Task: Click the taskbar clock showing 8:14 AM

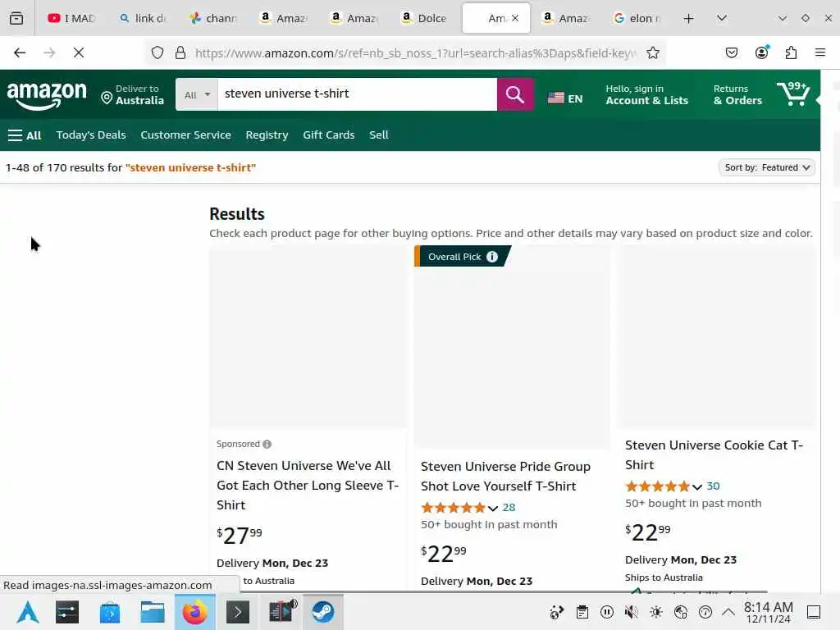Action: click(768, 612)
